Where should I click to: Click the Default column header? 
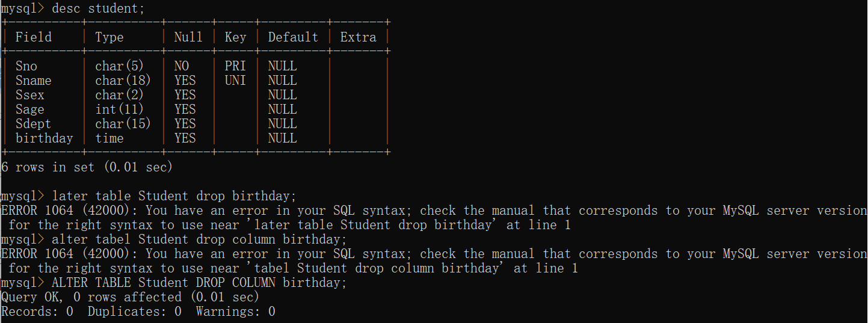(293, 37)
